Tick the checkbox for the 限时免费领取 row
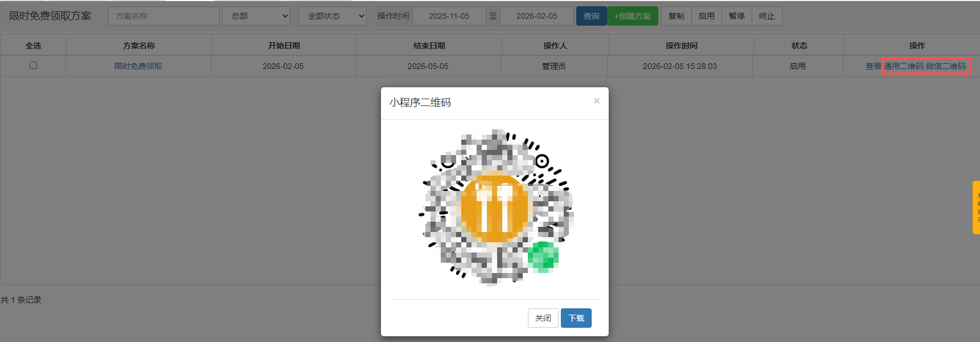Viewport: 980px width, 342px height. point(33,66)
